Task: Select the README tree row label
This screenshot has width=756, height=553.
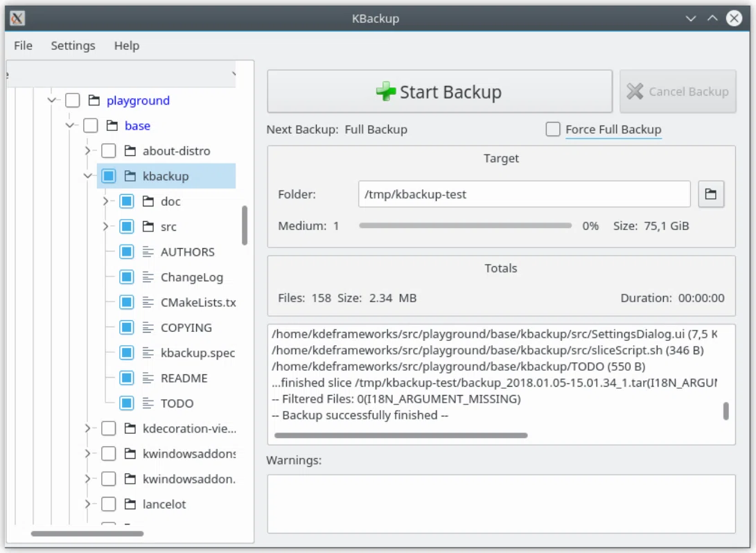Action: pos(184,378)
